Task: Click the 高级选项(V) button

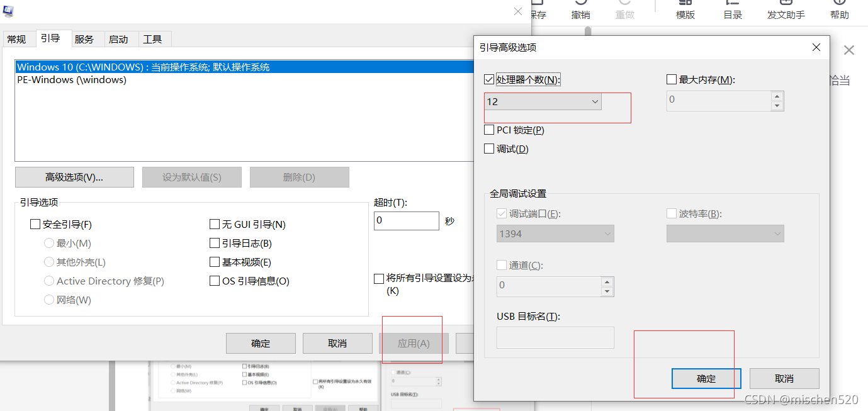Action: (74, 177)
